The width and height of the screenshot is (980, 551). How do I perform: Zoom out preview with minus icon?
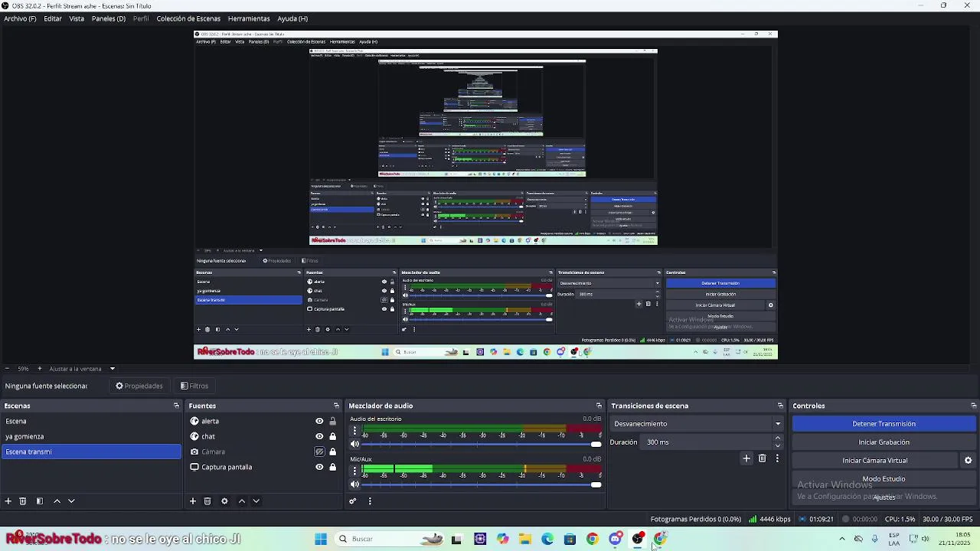(7, 369)
